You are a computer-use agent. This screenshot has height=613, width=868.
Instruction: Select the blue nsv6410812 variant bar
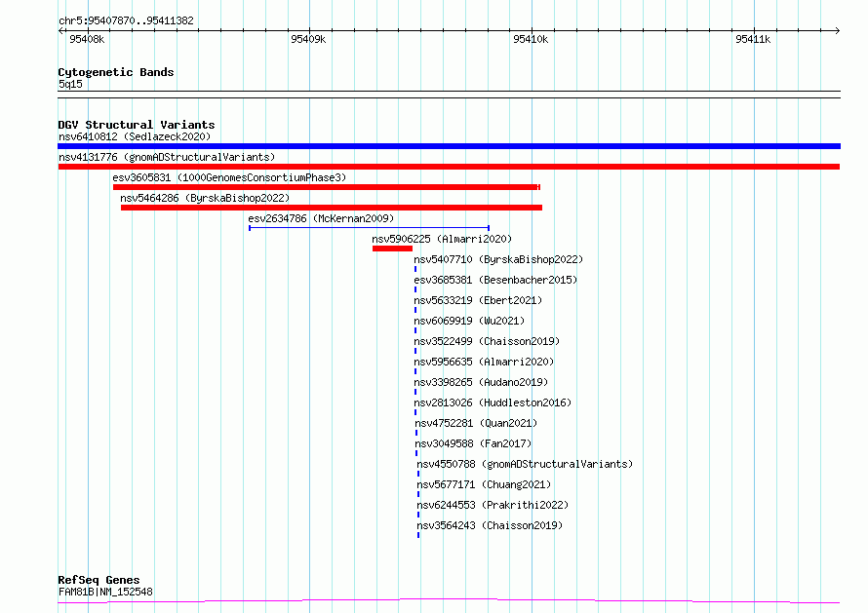click(449, 146)
